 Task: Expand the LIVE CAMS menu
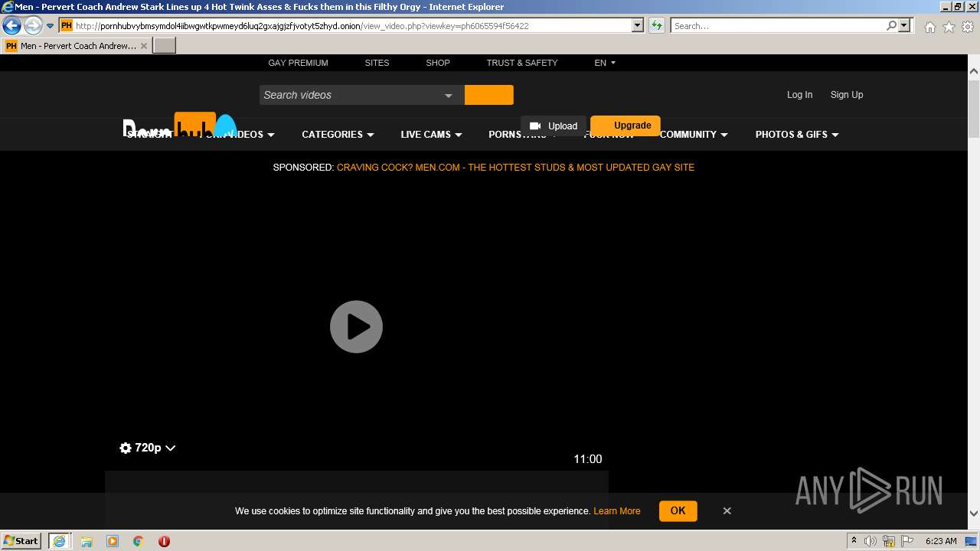pos(431,135)
